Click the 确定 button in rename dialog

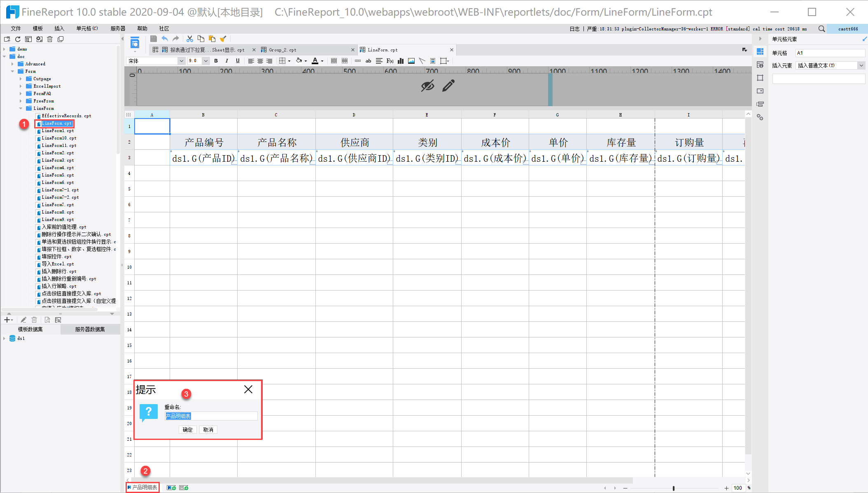[187, 430]
